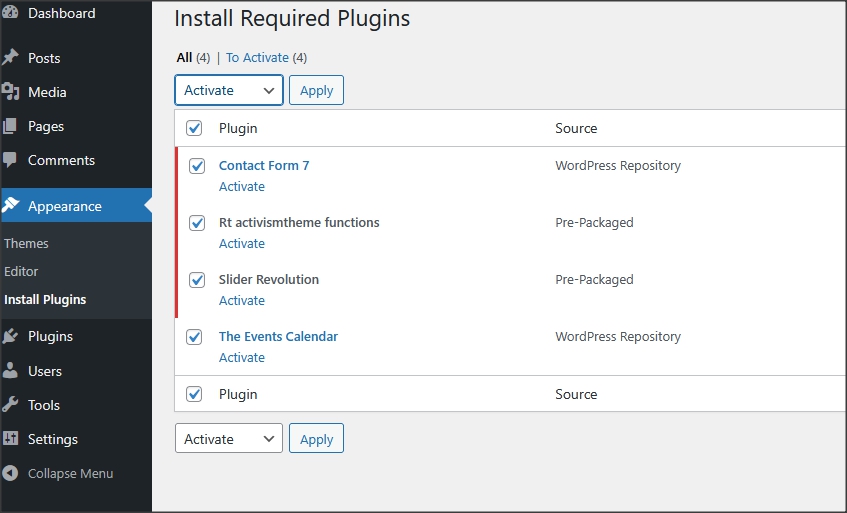Click the Plugins plug icon
This screenshot has height=513, width=847.
(x=11, y=337)
